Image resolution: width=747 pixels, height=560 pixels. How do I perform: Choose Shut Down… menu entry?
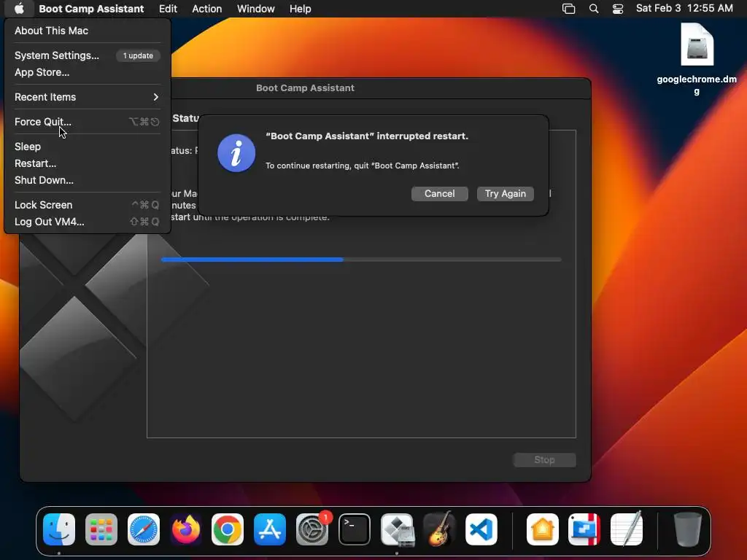(88, 180)
